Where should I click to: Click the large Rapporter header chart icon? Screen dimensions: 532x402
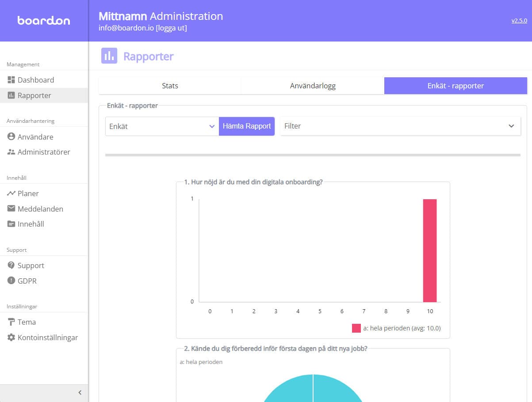tap(109, 56)
